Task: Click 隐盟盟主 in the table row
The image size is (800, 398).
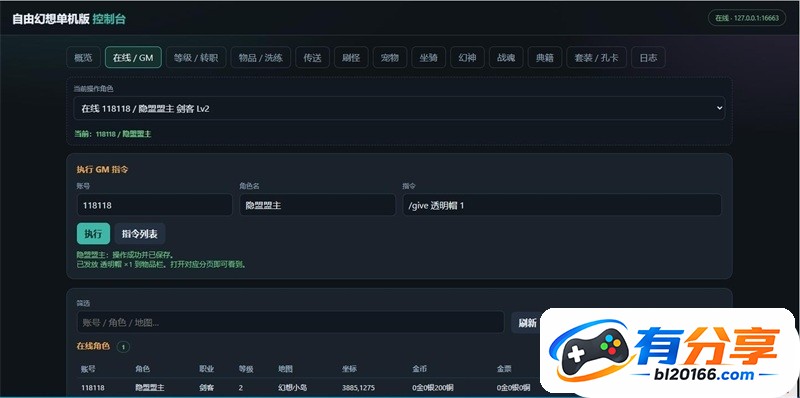Action: tap(149, 388)
